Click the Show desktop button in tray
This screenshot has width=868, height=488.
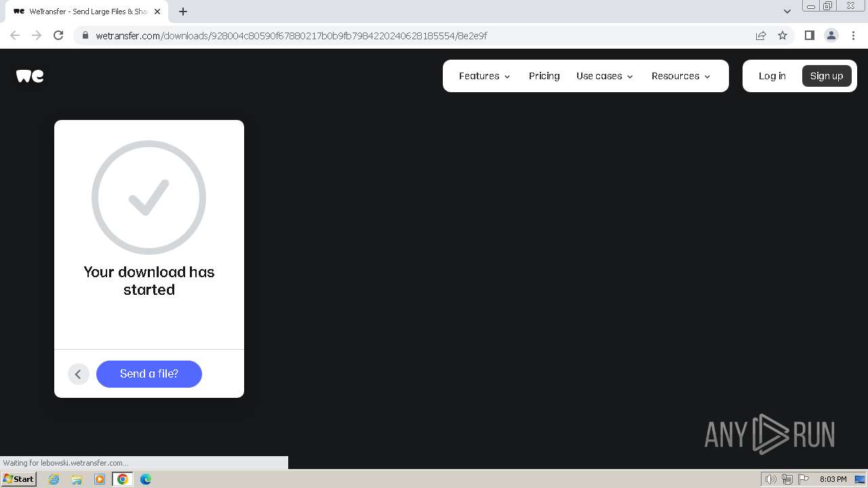click(x=860, y=479)
